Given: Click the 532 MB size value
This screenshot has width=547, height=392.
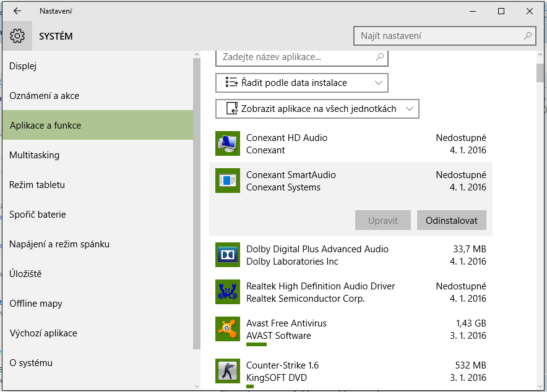Looking at the screenshot, I should 471,365.
